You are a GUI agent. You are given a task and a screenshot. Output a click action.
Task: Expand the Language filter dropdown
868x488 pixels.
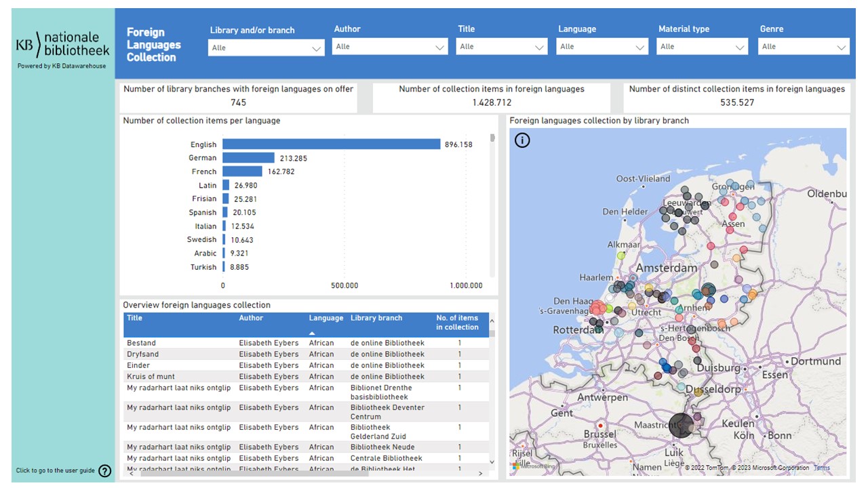602,47
